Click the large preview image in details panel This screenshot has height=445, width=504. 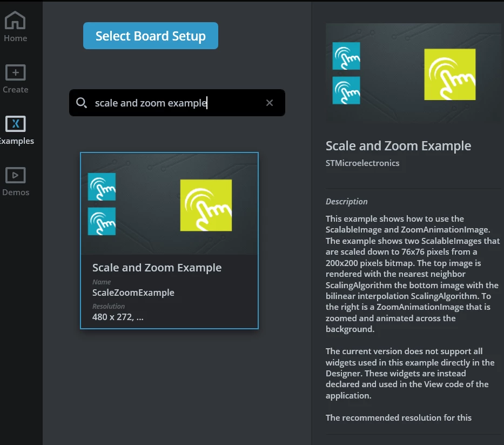click(413, 72)
